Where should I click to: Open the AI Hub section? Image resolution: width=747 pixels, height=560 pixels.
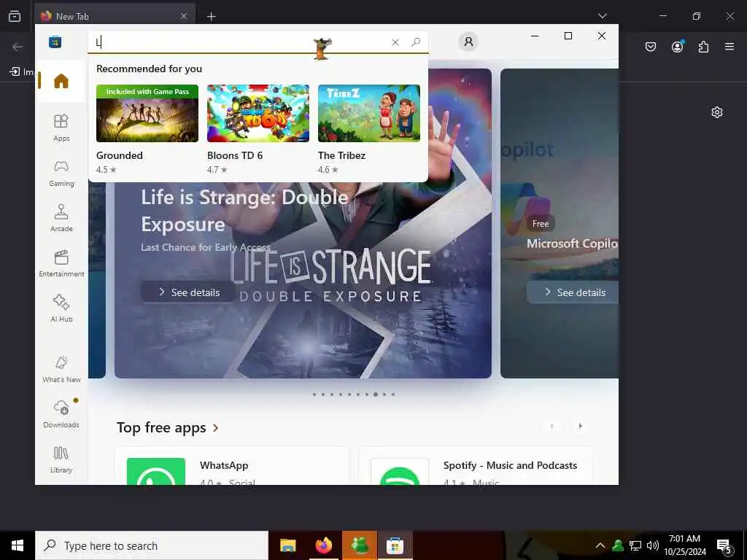(61, 309)
